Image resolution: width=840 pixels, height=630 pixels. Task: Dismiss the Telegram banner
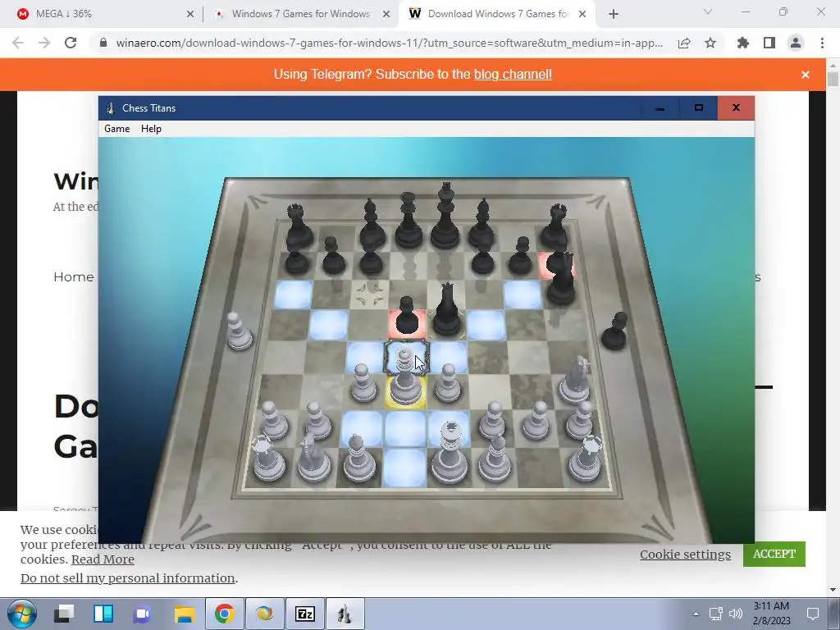pos(806,75)
